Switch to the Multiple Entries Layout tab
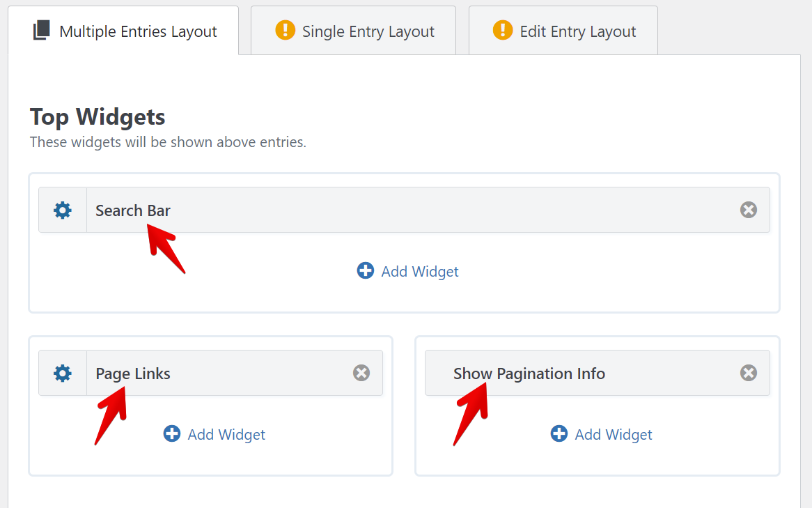The width and height of the screenshot is (812, 508). [x=138, y=31]
